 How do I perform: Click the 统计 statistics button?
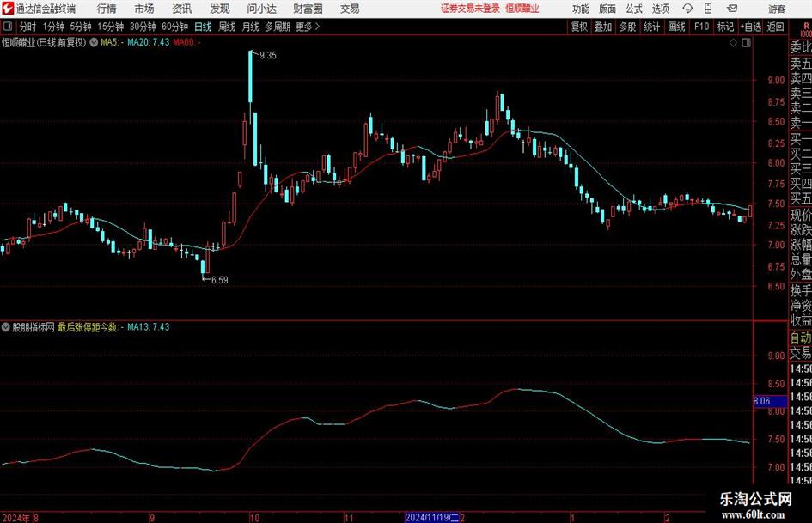point(651,27)
